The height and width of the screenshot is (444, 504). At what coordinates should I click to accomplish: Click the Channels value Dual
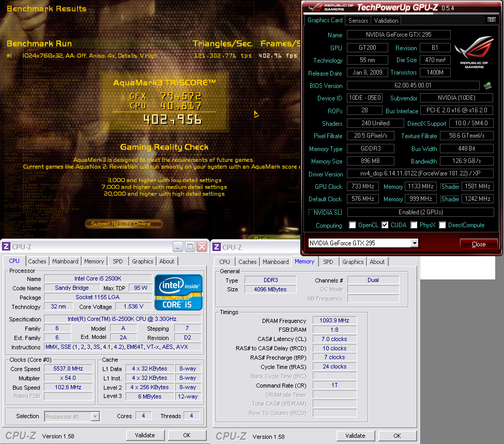pyautogui.click(x=373, y=280)
